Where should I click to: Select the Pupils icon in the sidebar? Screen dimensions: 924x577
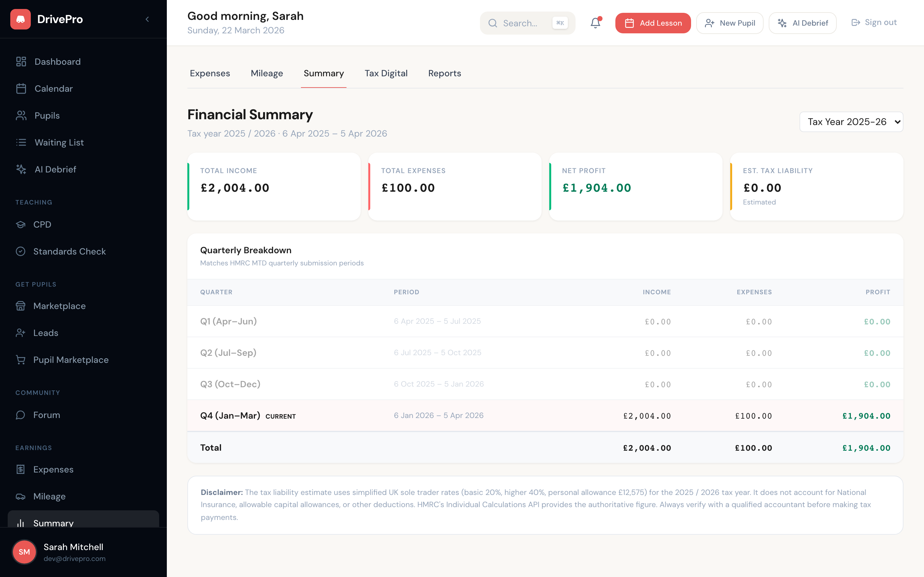click(47, 115)
